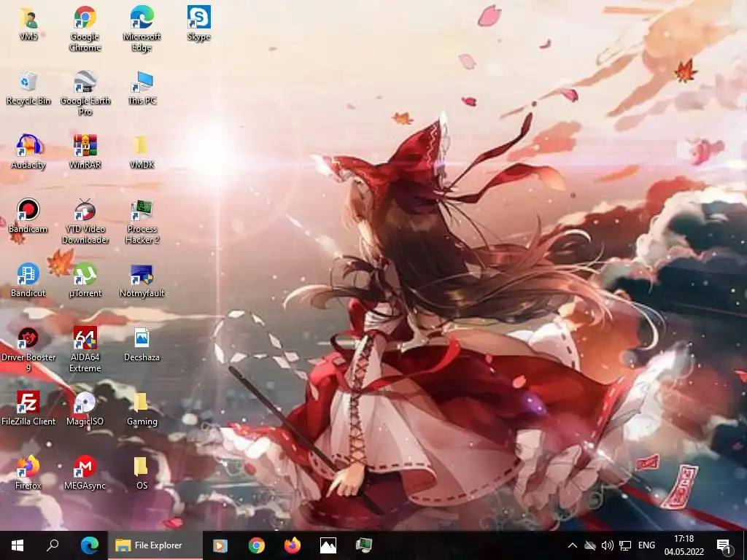Open the volume speaker tray icon
The image size is (747, 560).
607,545
